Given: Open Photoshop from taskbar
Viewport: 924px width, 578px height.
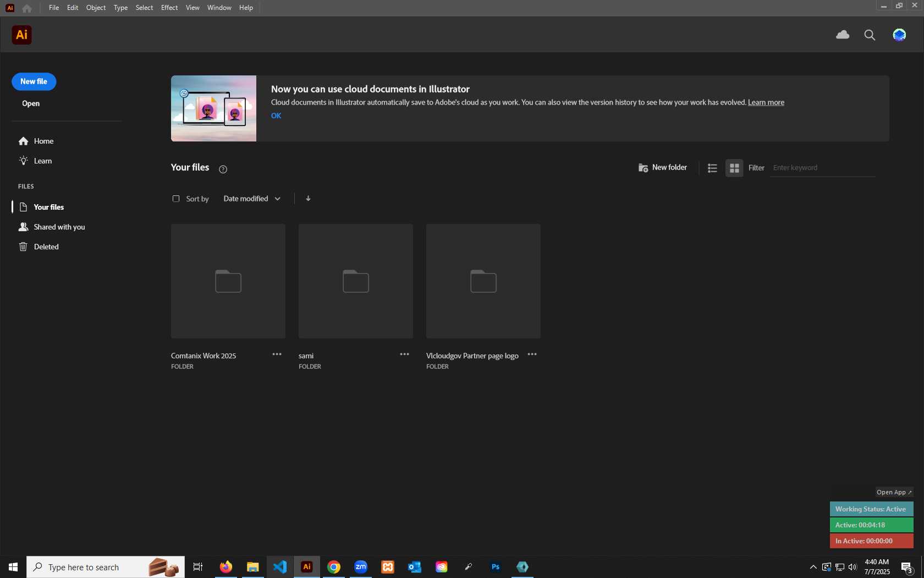Looking at the screenshot, I should pyautogui.click(x=496, y=567).
